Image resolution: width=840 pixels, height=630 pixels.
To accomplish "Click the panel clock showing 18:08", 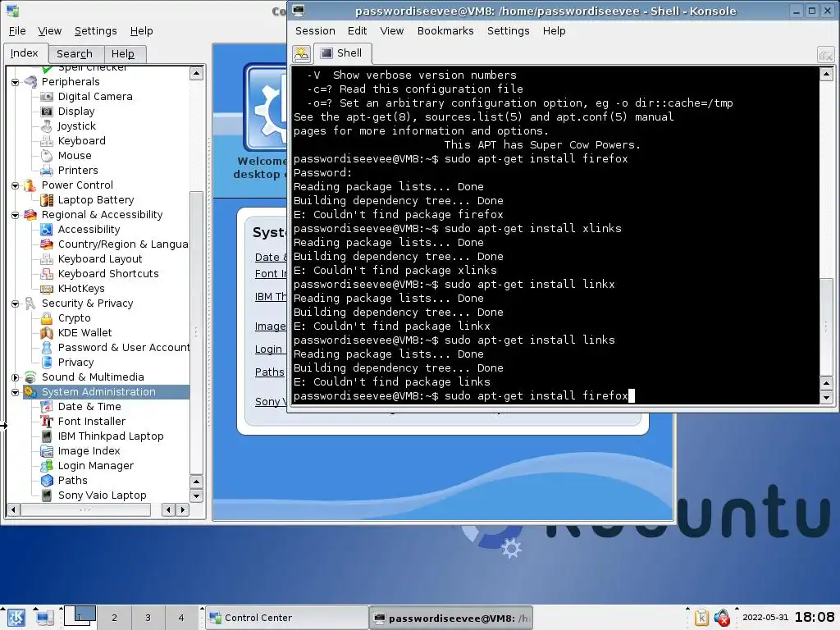I will tap(815, 617).
